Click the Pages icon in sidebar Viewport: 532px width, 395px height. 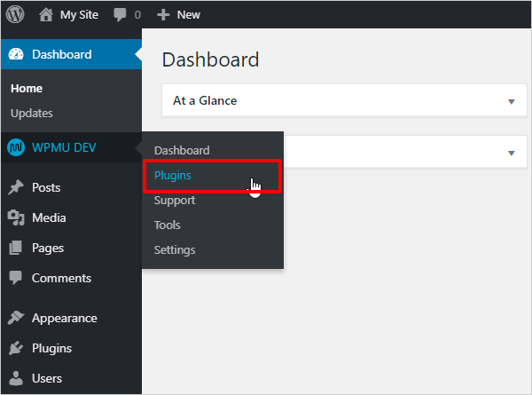[16, 248]
